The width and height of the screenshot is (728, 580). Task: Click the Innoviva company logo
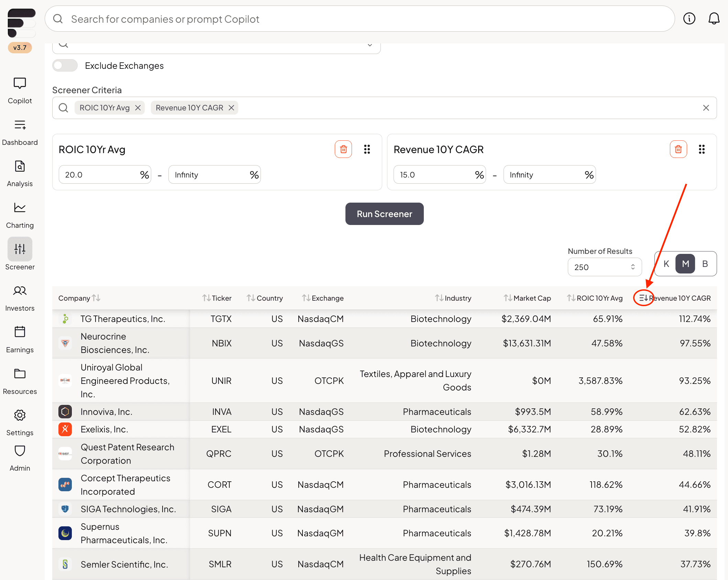[65, 411]
